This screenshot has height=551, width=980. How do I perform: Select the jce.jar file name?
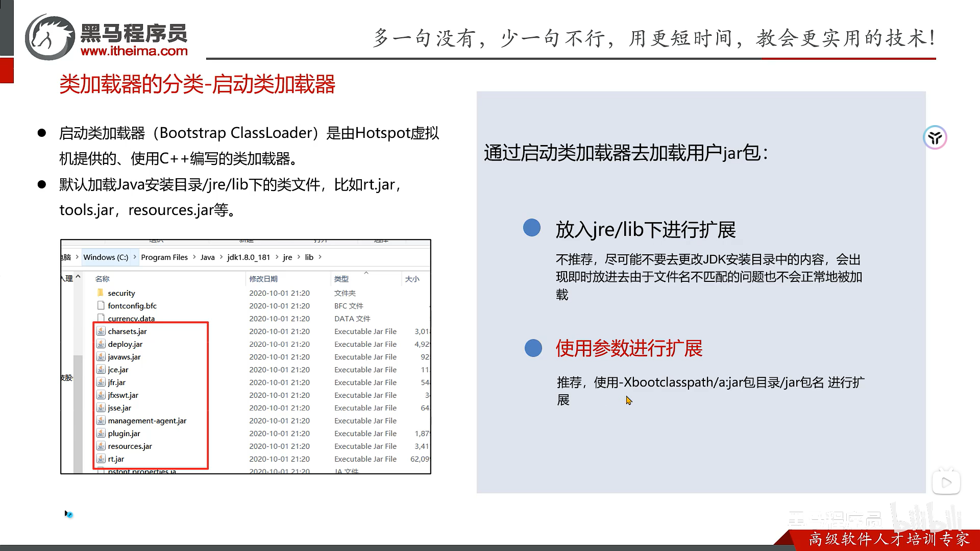coord(118,370)
